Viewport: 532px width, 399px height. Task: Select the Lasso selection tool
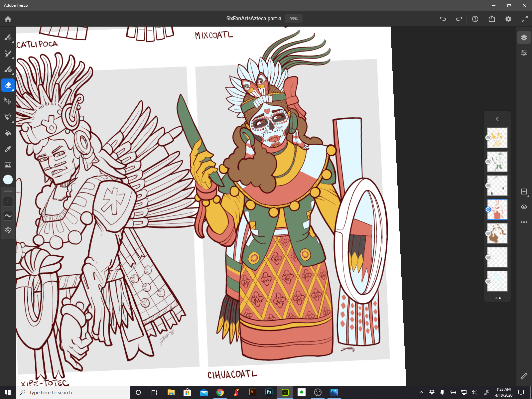8,117
